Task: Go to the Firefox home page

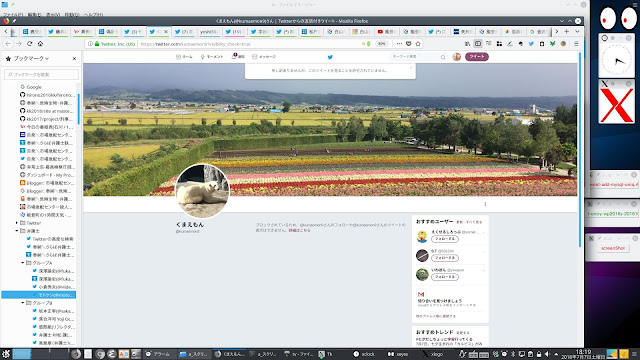Action: [x=40, y=44]
